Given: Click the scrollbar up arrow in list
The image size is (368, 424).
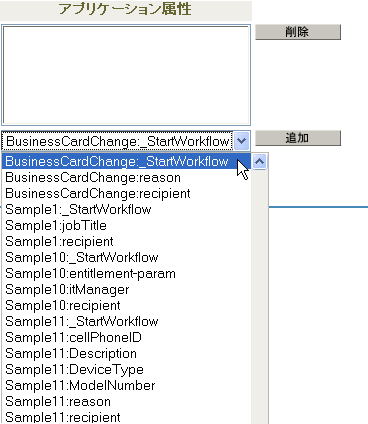Looking at the screenshot, I should (259, 162).
